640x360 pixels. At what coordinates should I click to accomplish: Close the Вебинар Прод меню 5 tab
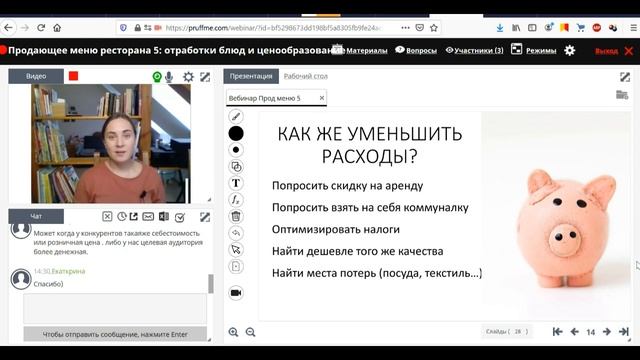pos(322,98)
